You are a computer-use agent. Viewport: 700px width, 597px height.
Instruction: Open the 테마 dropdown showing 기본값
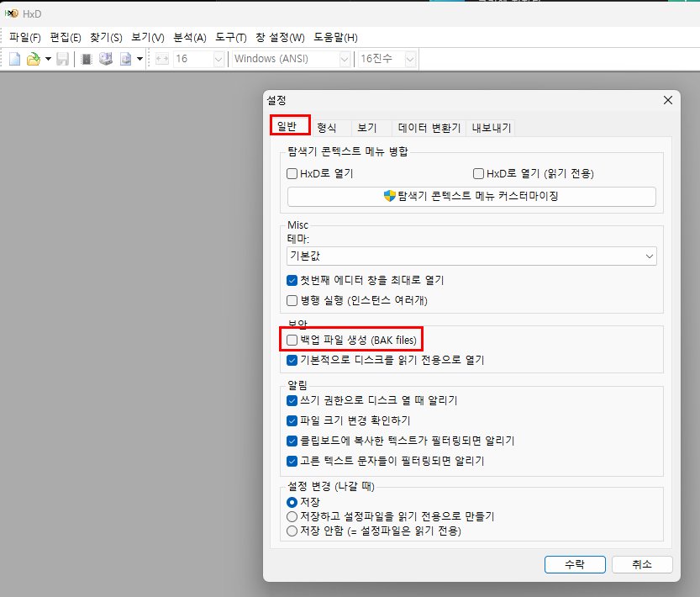[x=472, y=256]
